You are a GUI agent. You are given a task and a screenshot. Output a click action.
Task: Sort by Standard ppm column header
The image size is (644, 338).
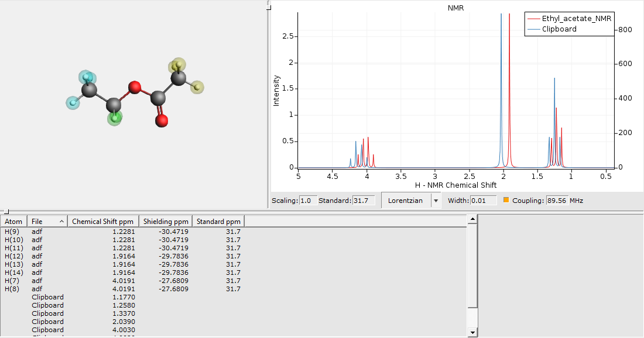pyautogui.click(x=218, y=222)
